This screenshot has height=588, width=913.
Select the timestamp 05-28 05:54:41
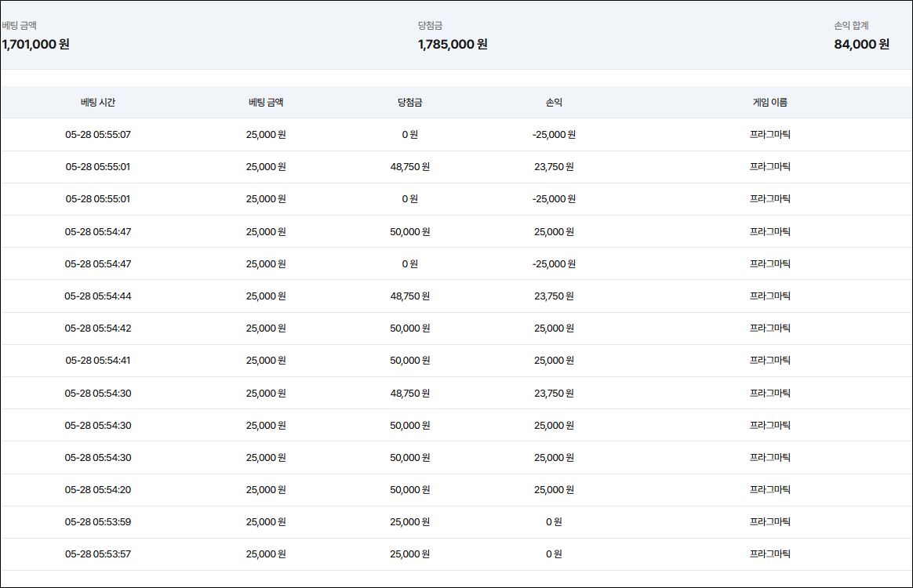pos(98,361)
